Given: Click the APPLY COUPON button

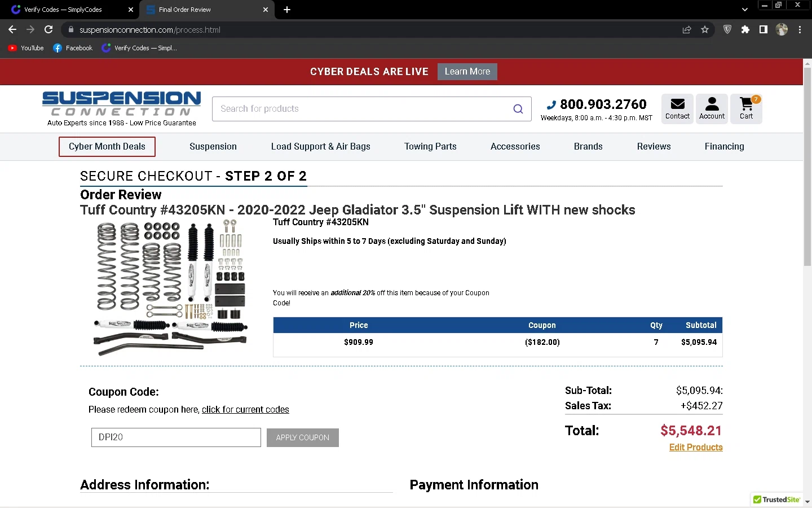Looking at the screenshot, I should tap(303, 438).
